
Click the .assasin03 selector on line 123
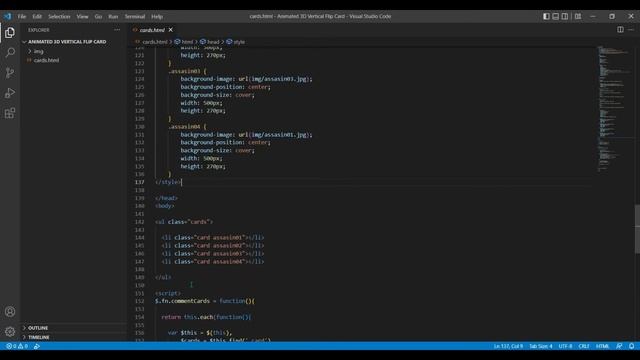pos(184,71)
